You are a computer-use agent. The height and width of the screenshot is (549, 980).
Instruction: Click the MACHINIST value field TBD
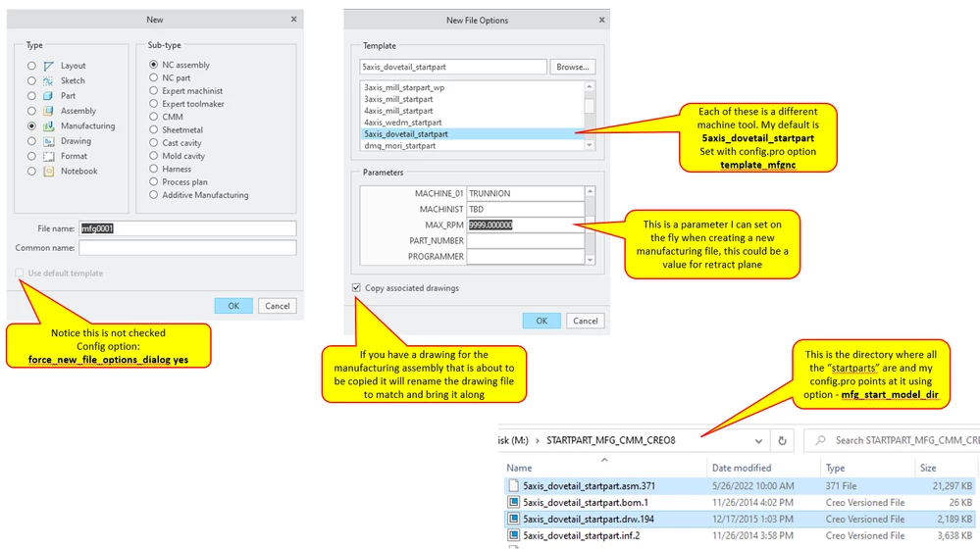(x=525, y=209)
